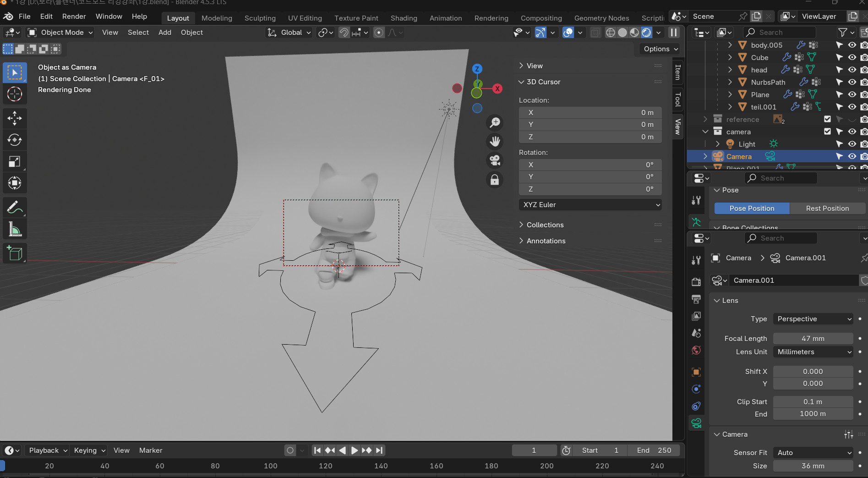The height and width of the screenshot is (478, 868).
Task: Adjust the Focal Length 47 mm field
Action: [x=813, y=339]
